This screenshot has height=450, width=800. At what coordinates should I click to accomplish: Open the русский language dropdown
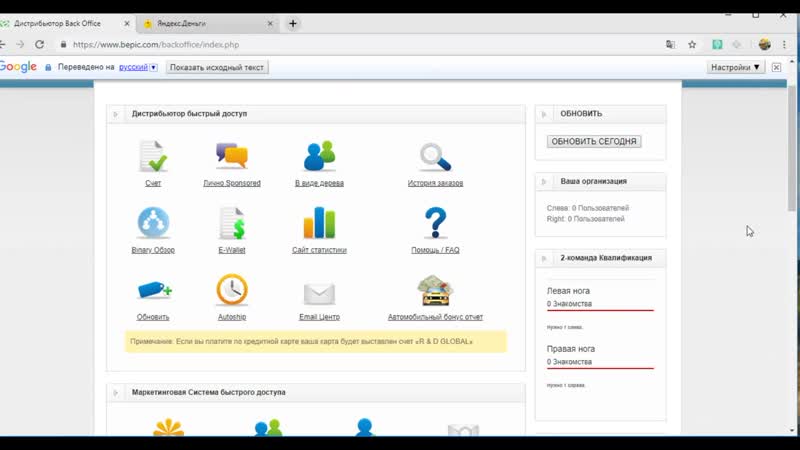[x=154, y=67]
